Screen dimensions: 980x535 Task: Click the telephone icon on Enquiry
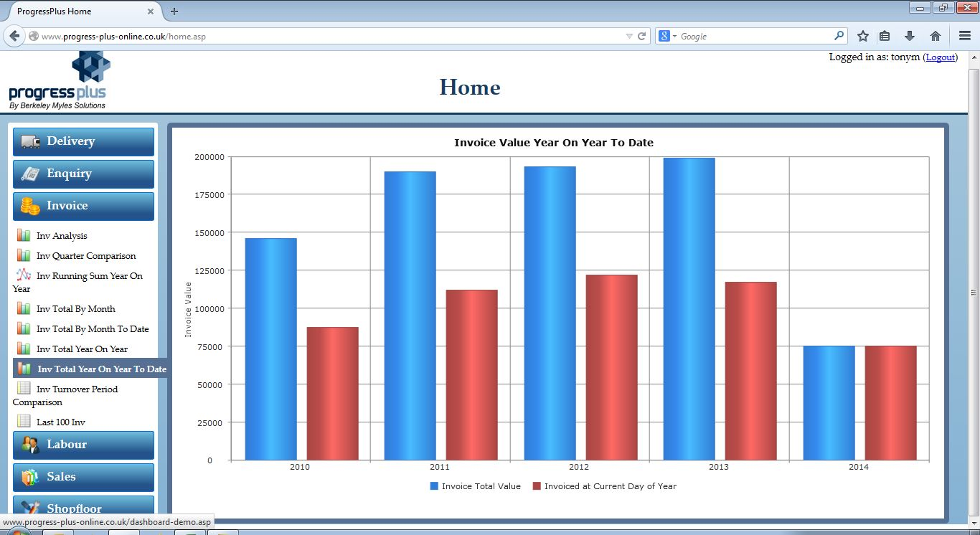[x=30, y=174]
